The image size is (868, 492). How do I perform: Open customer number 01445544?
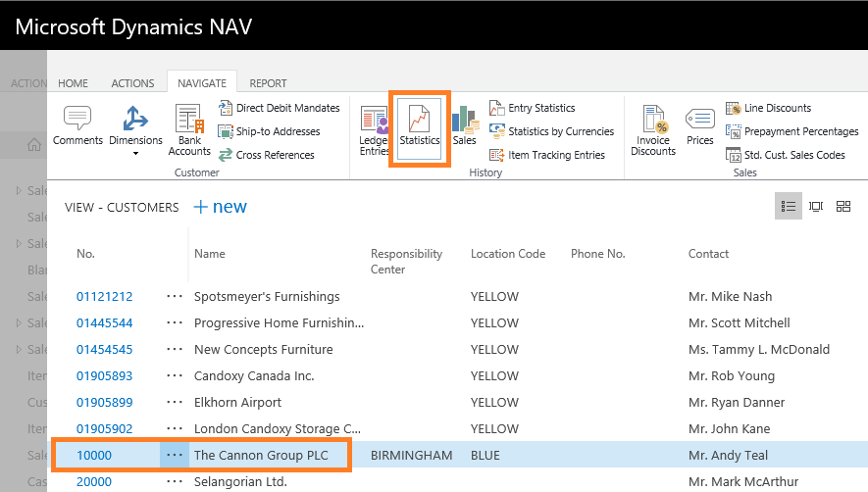105,323
